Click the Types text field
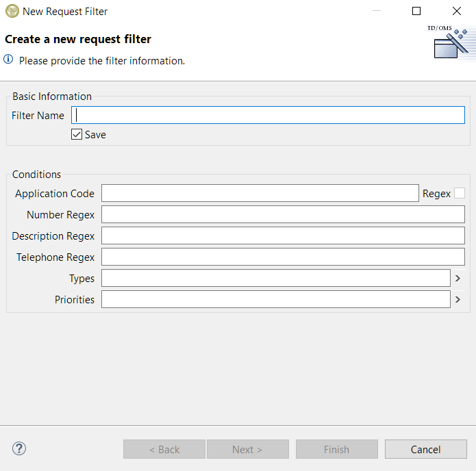Viewport: 476px width, 471px height. pyautogui.click(x=275, y=279)
